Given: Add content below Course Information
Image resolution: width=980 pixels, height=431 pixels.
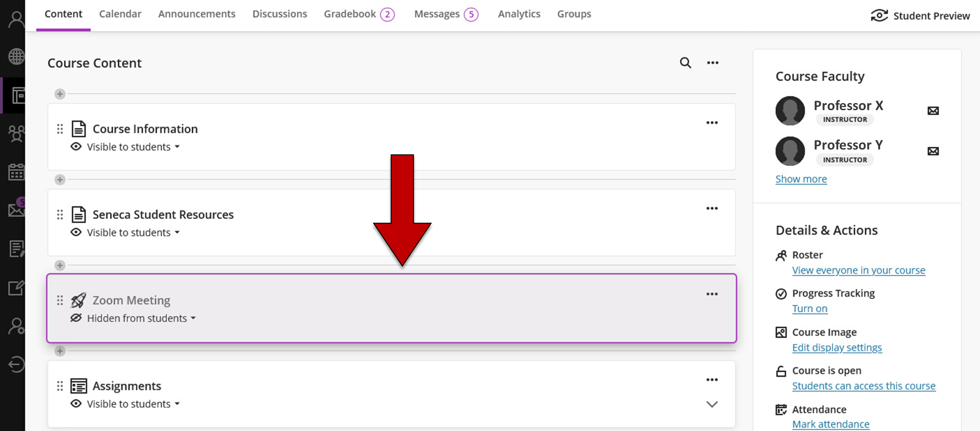Looking at the screenshot, I should tap(60, 180).
